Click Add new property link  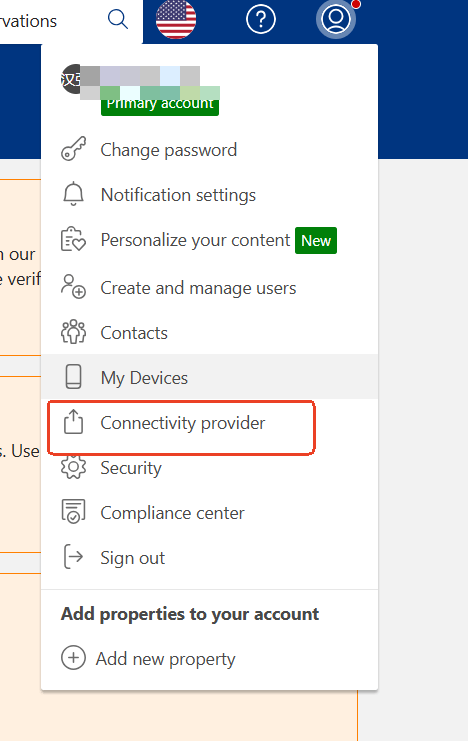[165, 658]
